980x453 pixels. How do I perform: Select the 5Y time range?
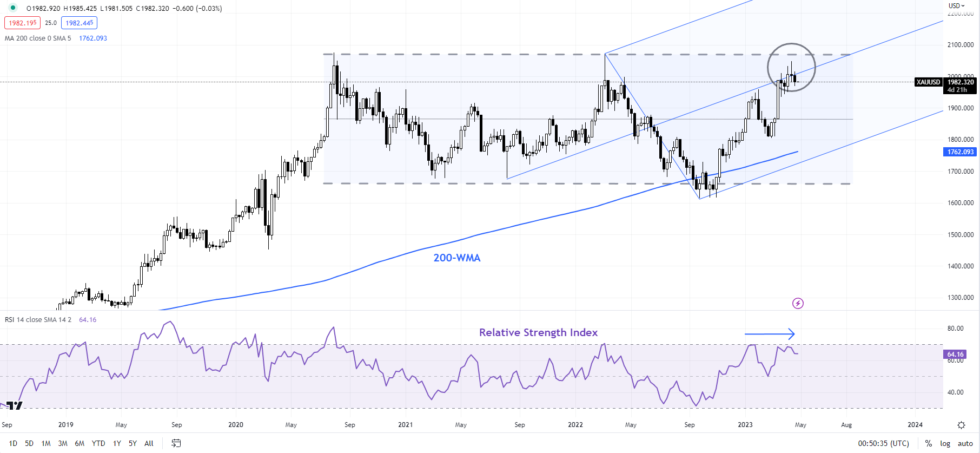pyautogui.click(x=133, y=443)
